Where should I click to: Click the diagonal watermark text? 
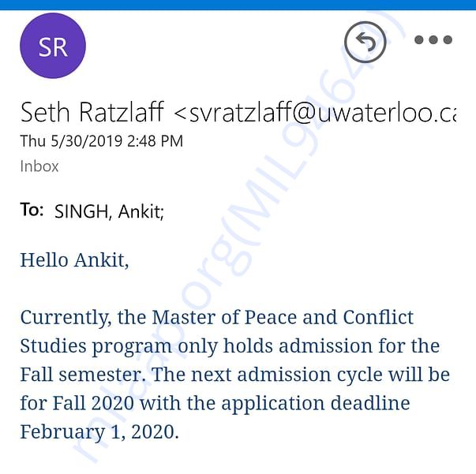tap(240, 237)
